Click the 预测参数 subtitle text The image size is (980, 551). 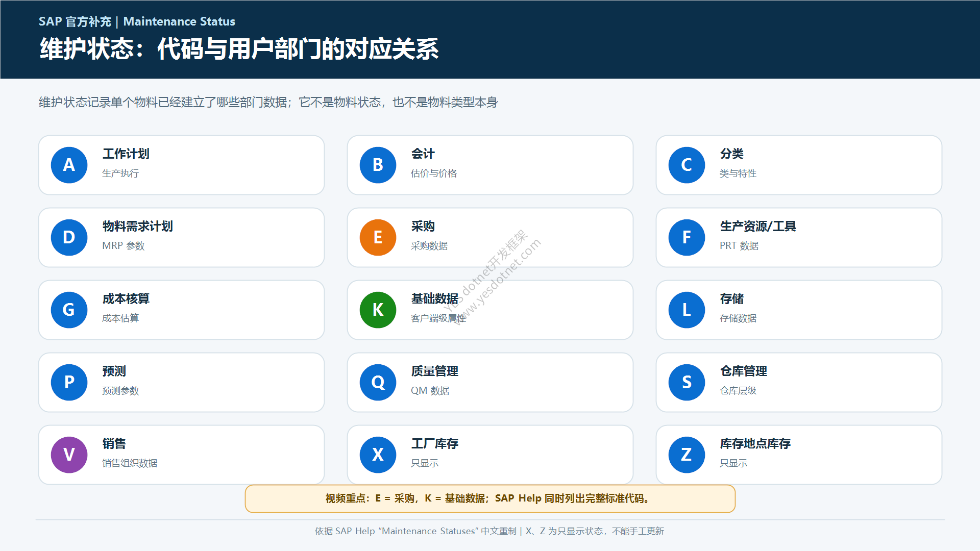[x=120, y=391]
